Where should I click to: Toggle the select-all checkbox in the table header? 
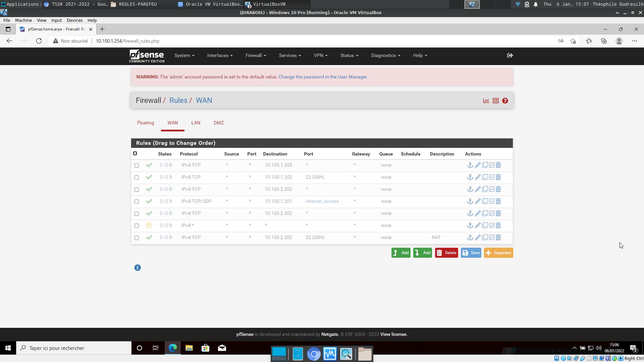pos(135,154)
